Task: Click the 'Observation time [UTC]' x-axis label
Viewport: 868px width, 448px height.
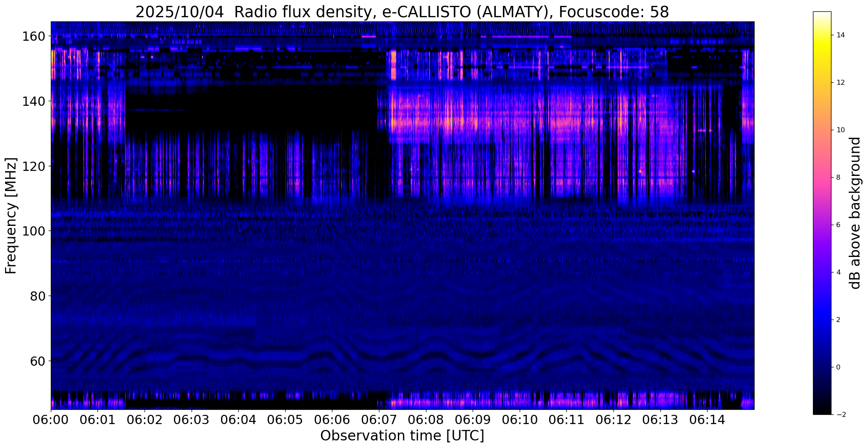Action: coord(402,436)
